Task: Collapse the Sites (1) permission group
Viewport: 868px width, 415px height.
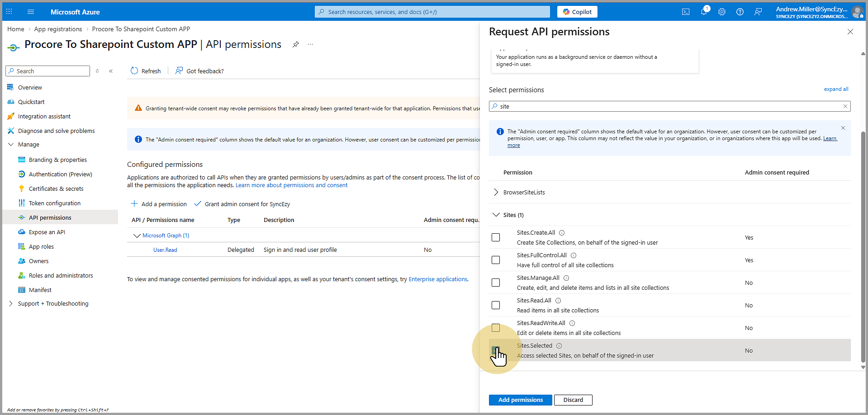Action: 496,215
